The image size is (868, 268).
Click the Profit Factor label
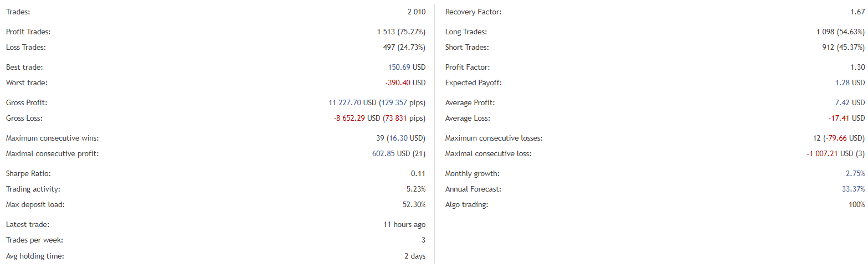point(468,68)
